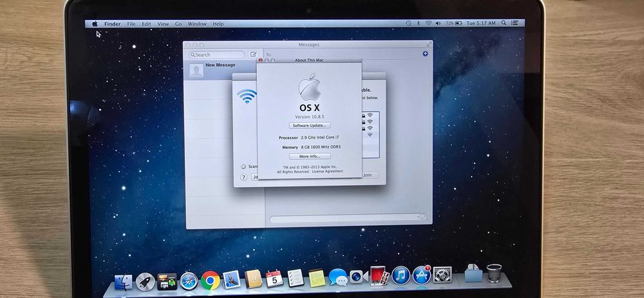
Task: Open Spotlight search magnifier icon
Action: 504,23
